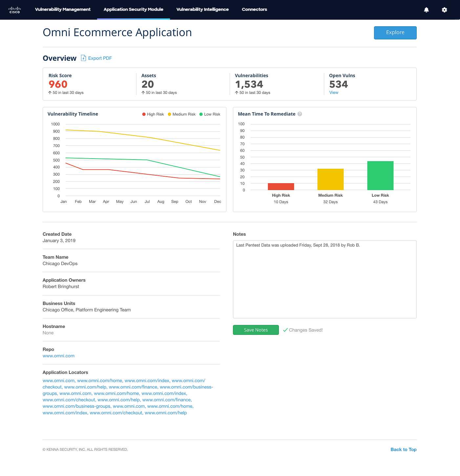
Task: Click the yellow Medium Risk bar
Action: click(x=330, y=179)
